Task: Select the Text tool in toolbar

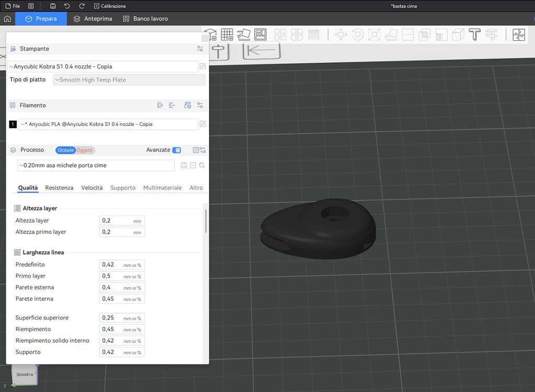Action: click(474, 35)
